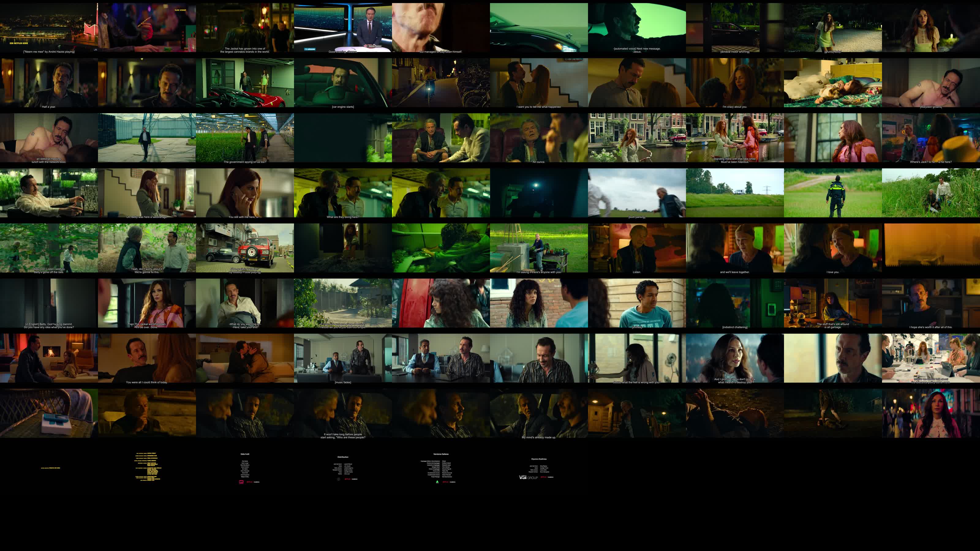Open frame captioned 'I'm crazy about you.'

tap(735, 83)
